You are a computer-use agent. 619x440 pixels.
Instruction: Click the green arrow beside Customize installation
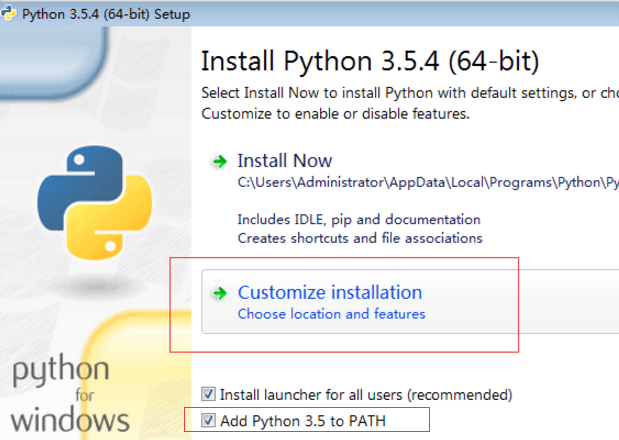coord(219,293)
